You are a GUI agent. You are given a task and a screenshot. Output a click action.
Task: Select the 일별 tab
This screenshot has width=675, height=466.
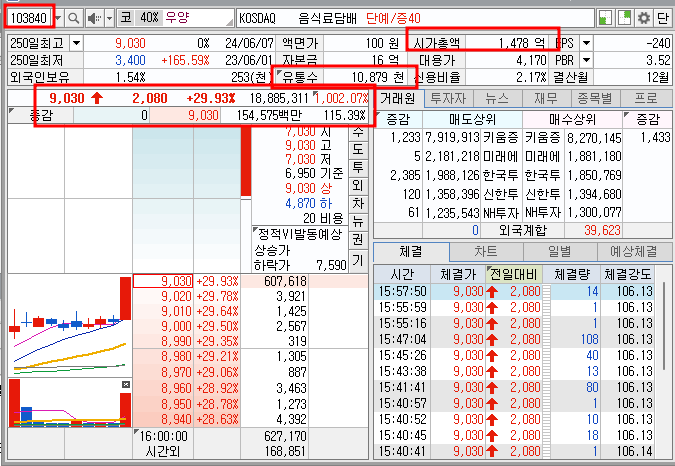[x=560, y=251]
